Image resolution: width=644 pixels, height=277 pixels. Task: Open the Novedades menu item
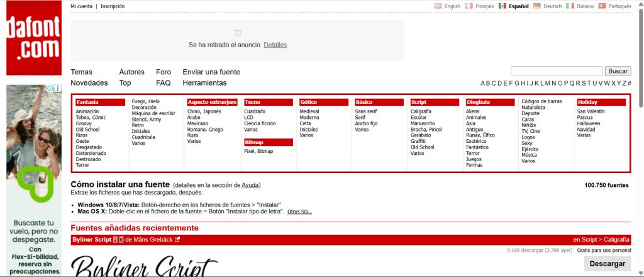tap(89, 82)
